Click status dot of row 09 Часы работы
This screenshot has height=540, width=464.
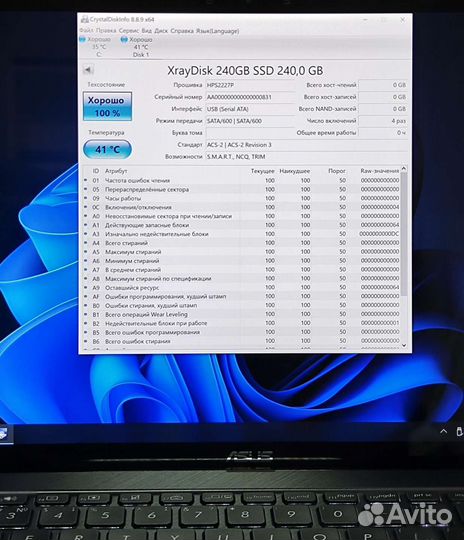click(x=86, y=198)
